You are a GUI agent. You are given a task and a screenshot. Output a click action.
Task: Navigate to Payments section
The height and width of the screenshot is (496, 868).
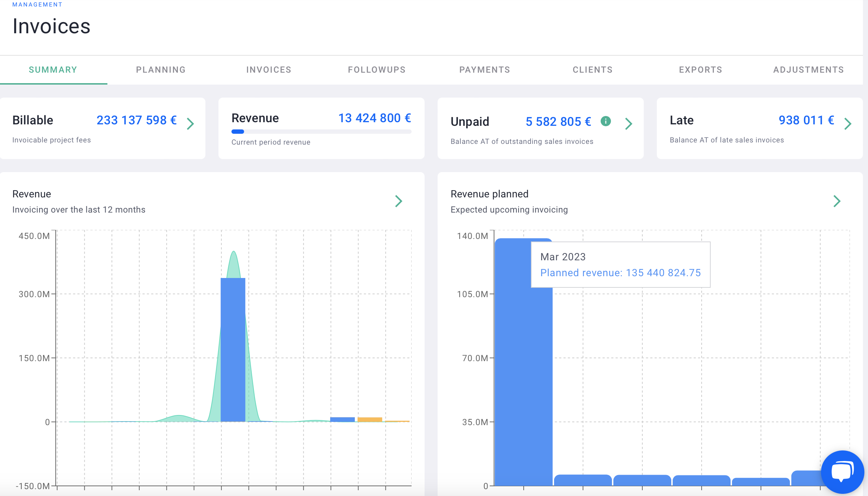pyautogui.click(x=485, y=70)
